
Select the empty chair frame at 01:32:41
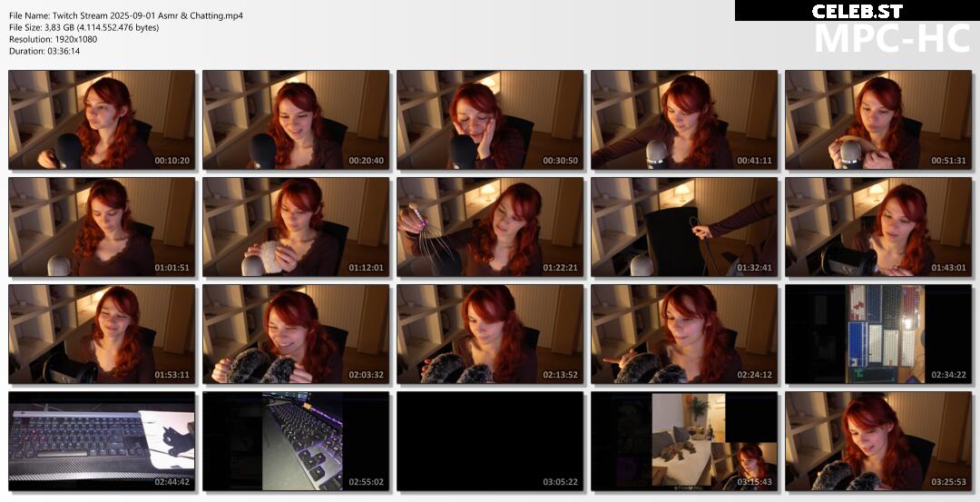tap(684, 227)
